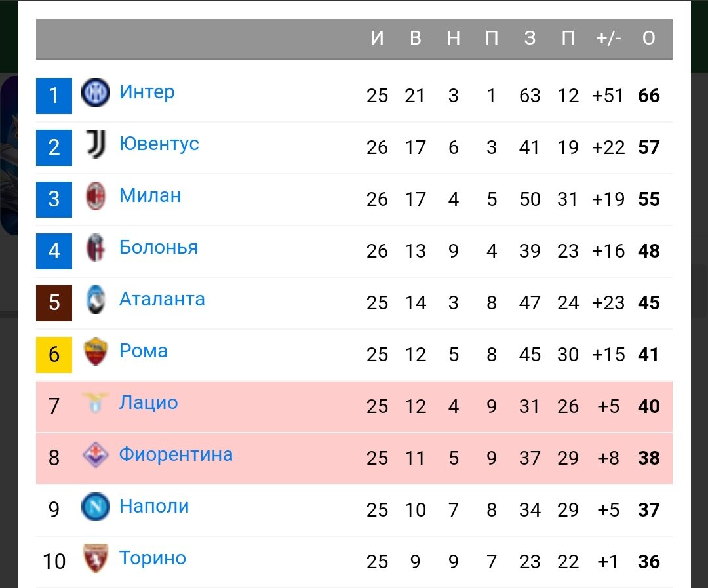This screenshot has height=588, width=708.
Task: Click the Inter club crest
Action: [94, 92]
